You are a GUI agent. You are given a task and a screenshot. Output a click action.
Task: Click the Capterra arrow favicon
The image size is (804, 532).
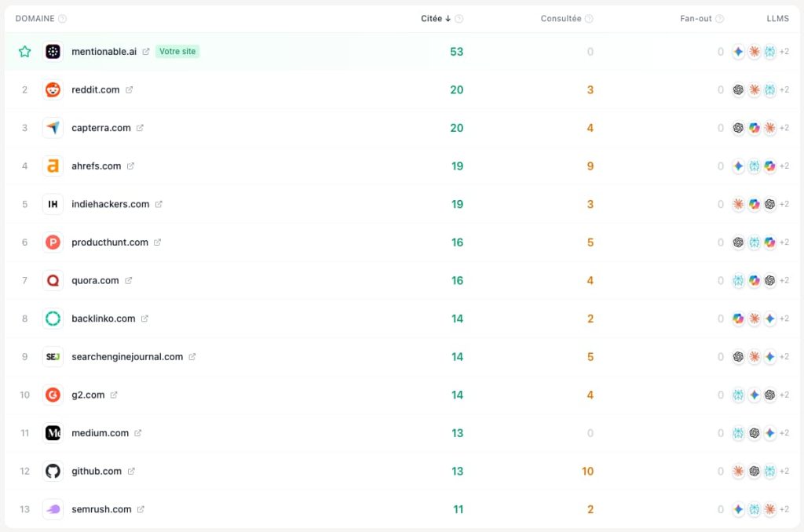53,128
